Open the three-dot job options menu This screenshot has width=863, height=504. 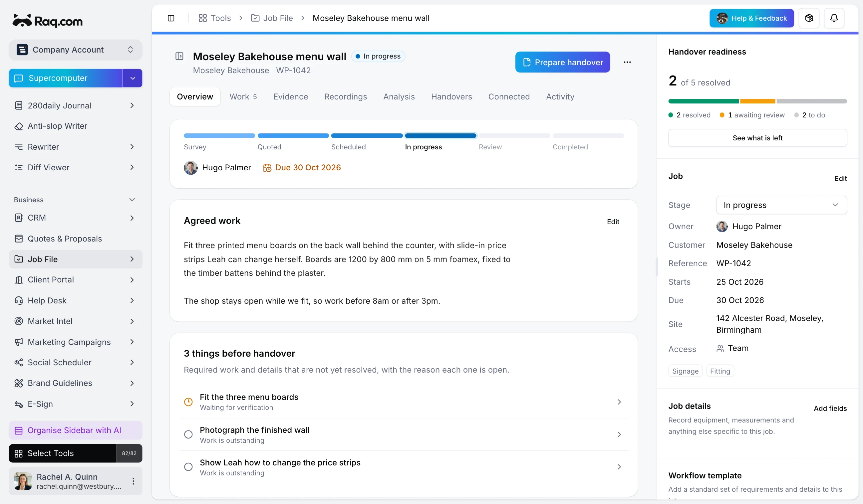pos(627,62)
